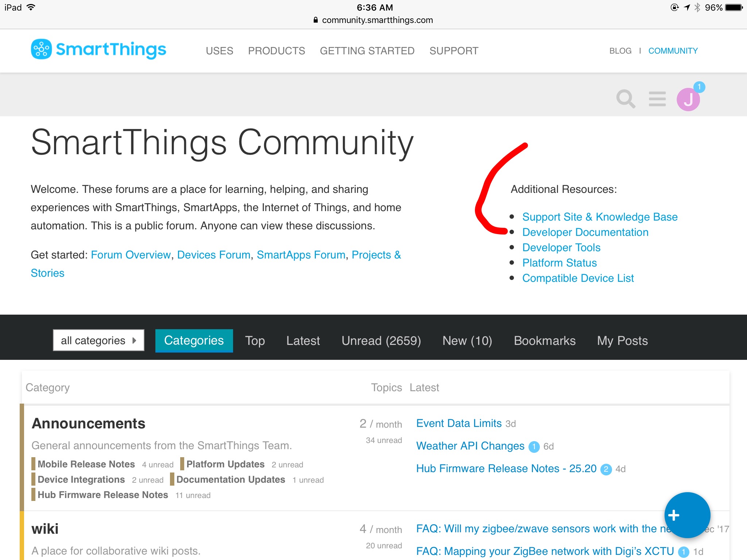Viewport: 747px width, 560px height.
Task: Expand the all categories dropdown
Action: (98, 340)
